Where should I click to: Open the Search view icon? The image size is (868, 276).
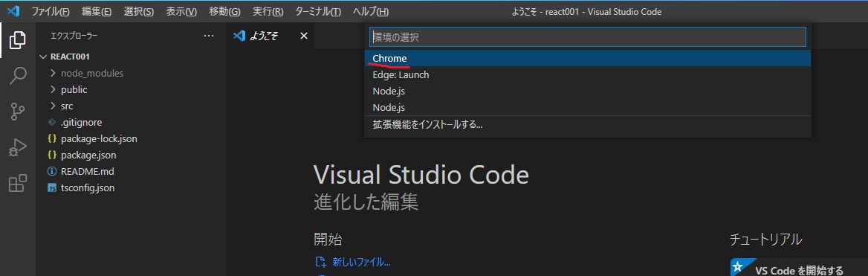pos(18,76)
